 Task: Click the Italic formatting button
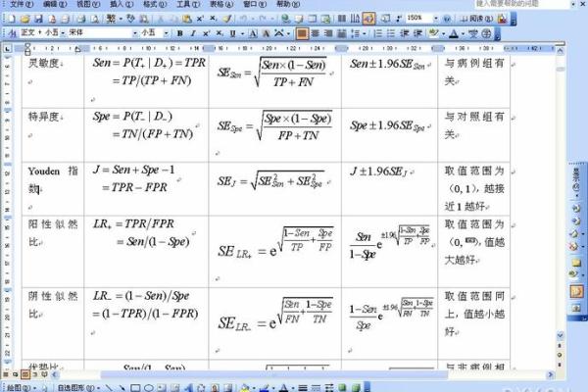click(193, 33)
